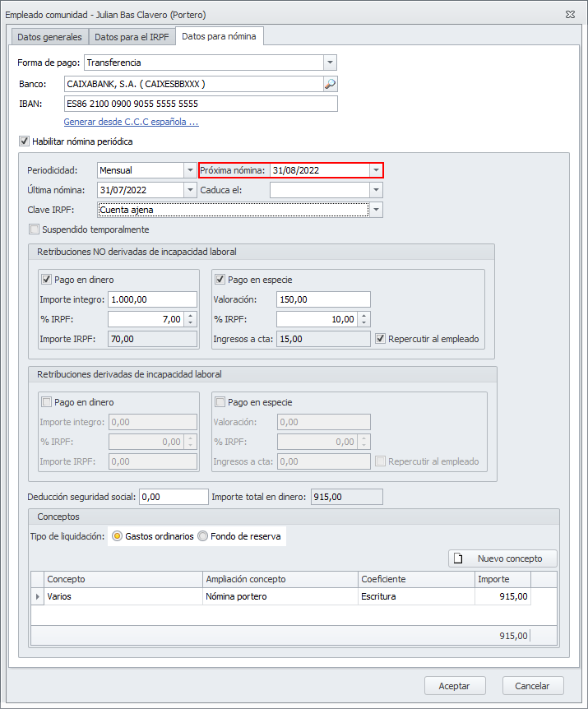Toggle the enabled Repercutir al empleado checkbox
Image resolution: width=588 pixels, height=709 pixels.
(380, 339)
